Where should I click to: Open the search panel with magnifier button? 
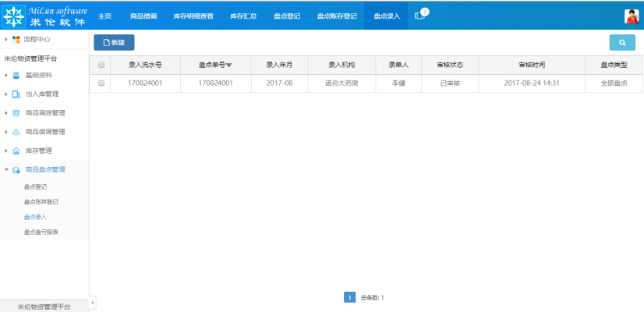[621, 43]
